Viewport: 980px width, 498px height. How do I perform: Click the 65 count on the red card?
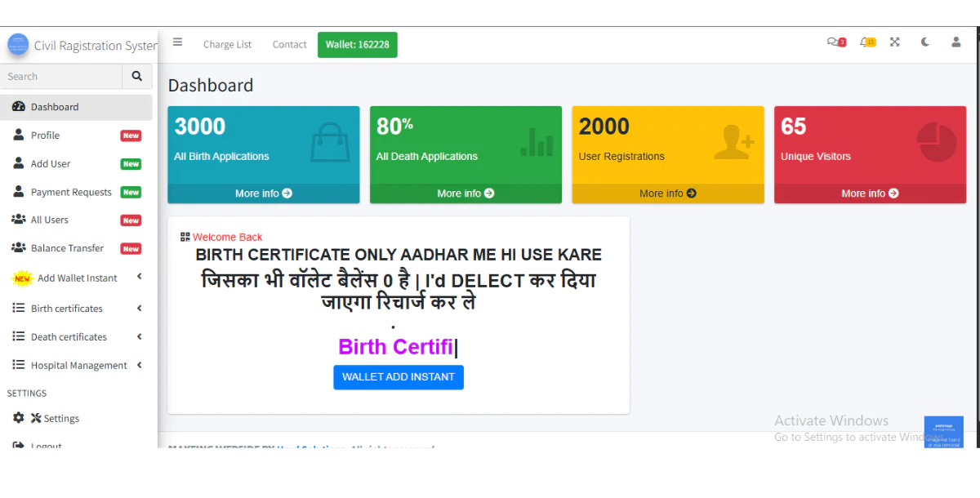[794, 127]
